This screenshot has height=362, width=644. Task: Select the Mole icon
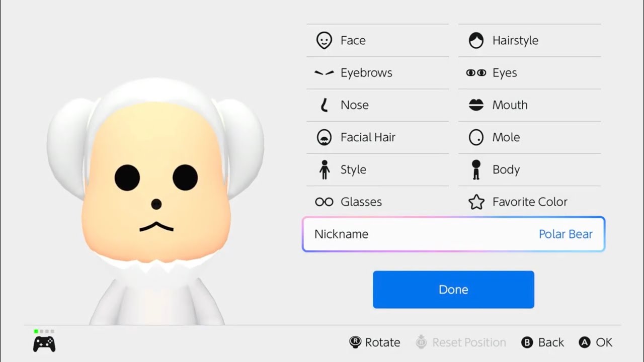(x=476, y=137)
